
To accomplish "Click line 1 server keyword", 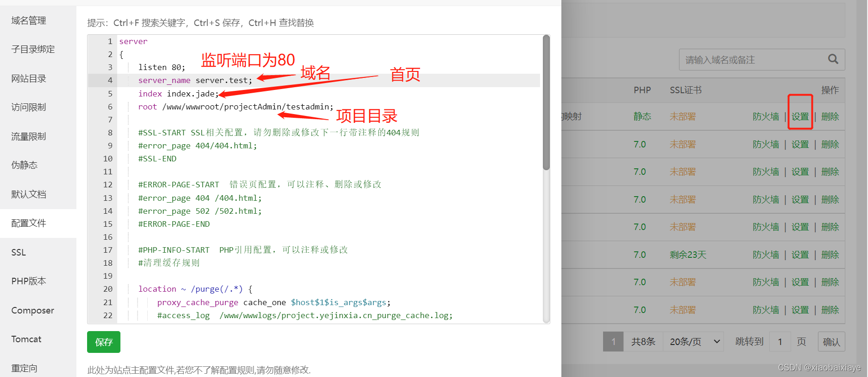I will (x=133, y=41).
